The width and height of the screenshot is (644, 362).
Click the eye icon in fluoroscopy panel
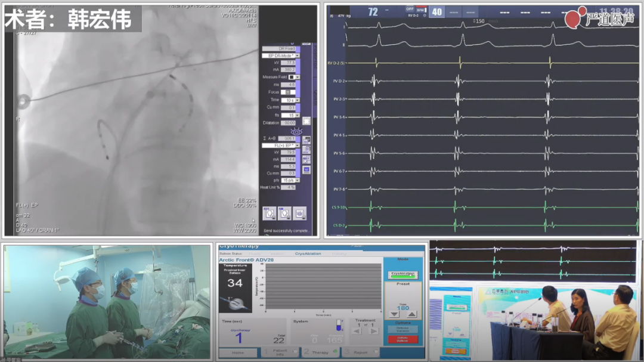tap(296, 131)
